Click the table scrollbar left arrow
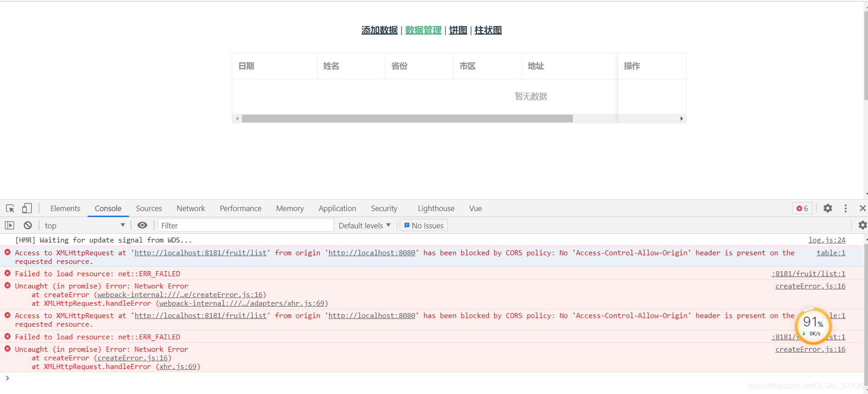Screen dimensions: 868x394 [237, 119]
